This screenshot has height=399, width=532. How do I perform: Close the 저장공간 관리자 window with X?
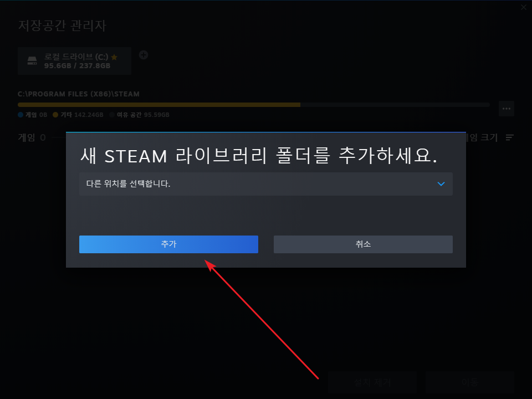524,7
